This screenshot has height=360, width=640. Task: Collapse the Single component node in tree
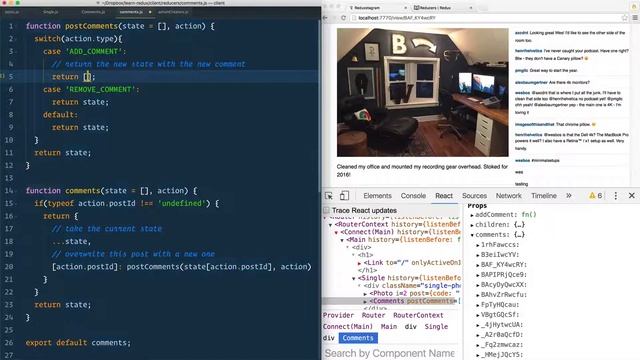(x=354, y=278)
